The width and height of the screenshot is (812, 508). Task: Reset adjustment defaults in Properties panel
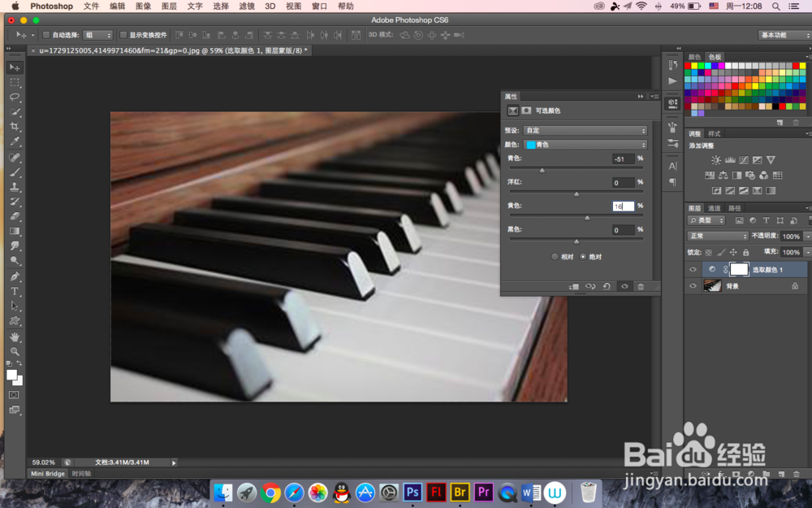pyautogui.click(x=607, y=287)
